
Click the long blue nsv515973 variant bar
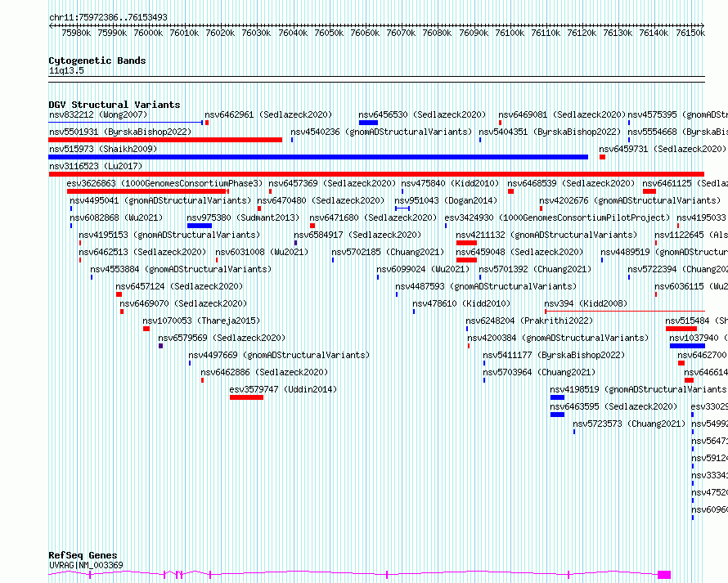(x=318, y=157)
